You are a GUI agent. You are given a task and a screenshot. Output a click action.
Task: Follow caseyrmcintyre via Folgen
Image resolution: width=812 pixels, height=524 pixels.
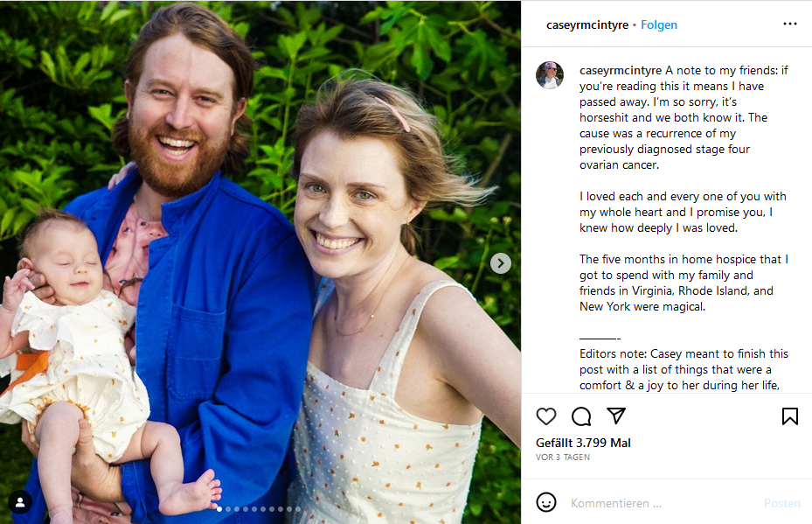click(x=659, y=24)
